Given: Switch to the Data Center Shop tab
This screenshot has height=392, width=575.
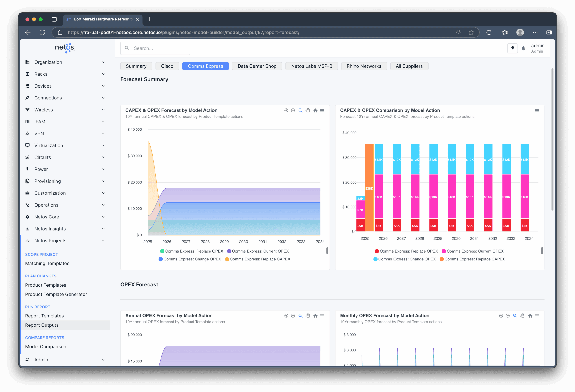Looking at the screenshot, I should [x=257, y=66].
